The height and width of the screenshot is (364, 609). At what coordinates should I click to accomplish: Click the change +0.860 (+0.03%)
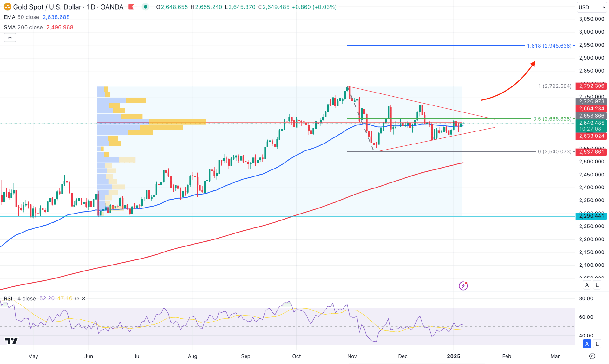314,7
